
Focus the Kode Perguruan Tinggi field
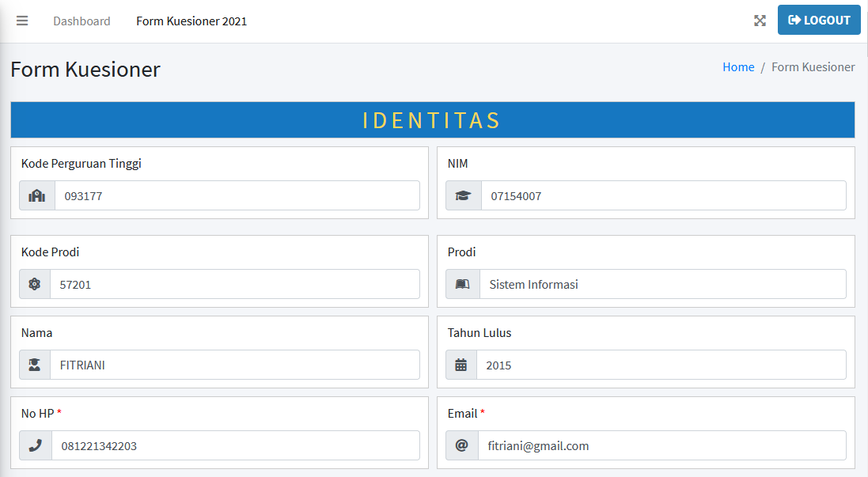(237, 196)
